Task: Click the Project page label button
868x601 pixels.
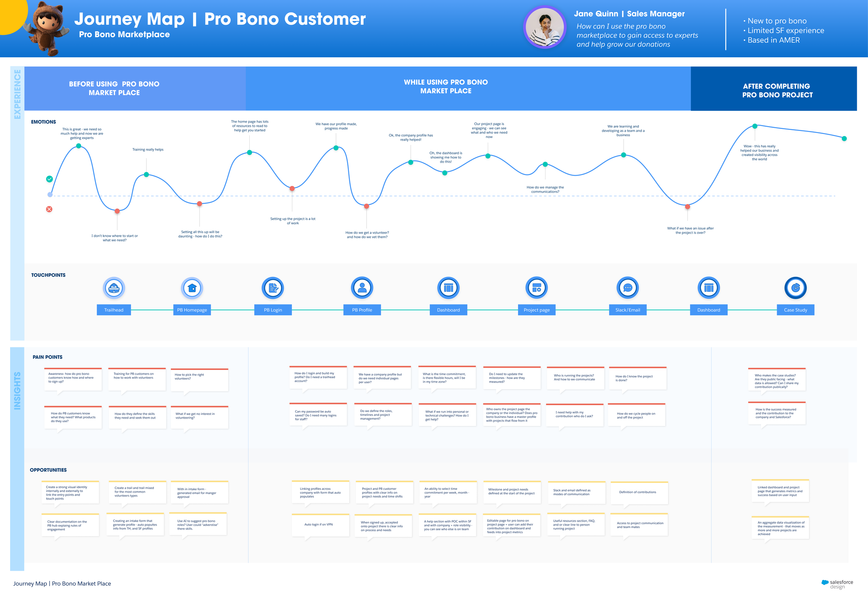Action: [536, 310]
